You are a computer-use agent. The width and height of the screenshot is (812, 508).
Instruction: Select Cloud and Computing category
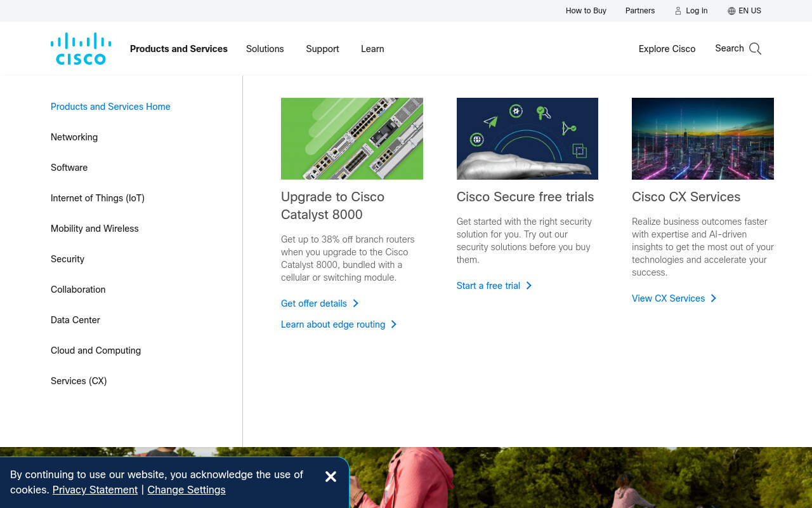coord(96,351)
